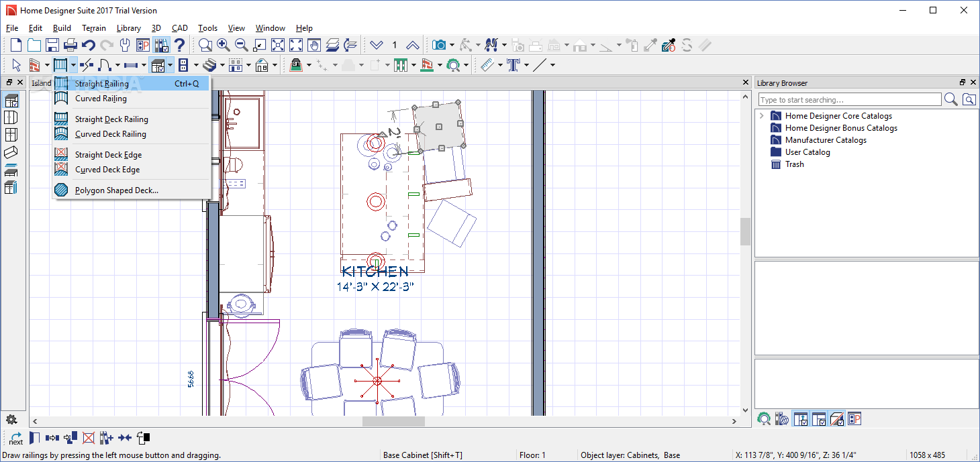The height and width of the screenshot is (462, 980).
Task: Zoom out with the minus magnifier
Action: point(242,45)
